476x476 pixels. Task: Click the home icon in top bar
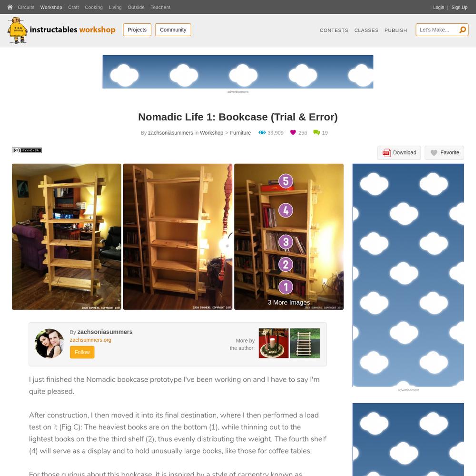click(x=10, y=7)
